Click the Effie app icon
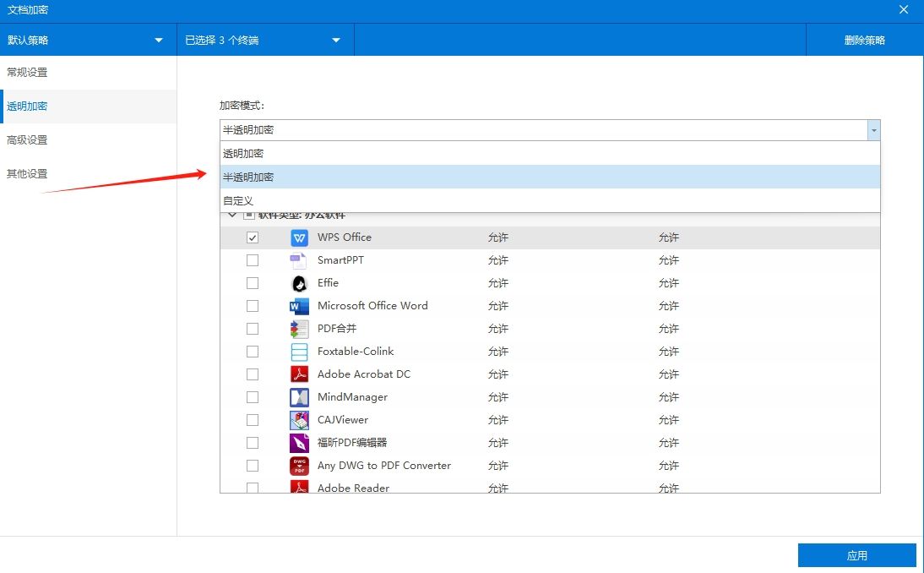Viewport: 924px width, 573px height. coord(298,283)
